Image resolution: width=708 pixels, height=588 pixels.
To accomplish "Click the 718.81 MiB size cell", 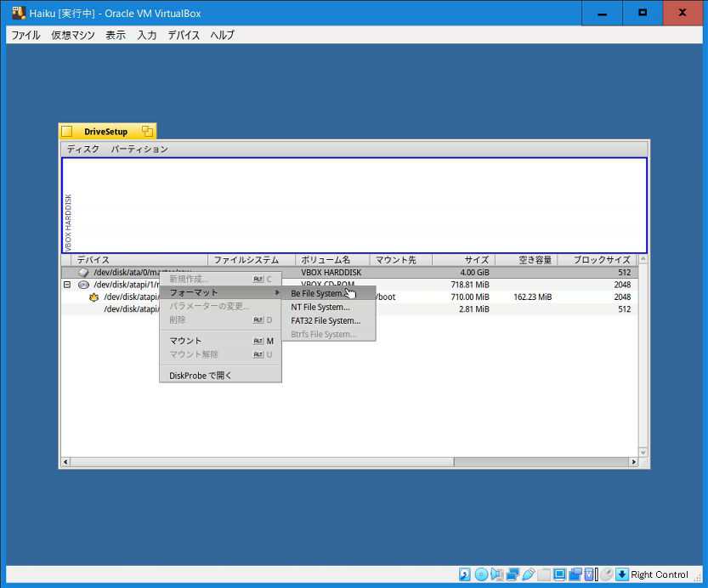I will tap(470, 285).
